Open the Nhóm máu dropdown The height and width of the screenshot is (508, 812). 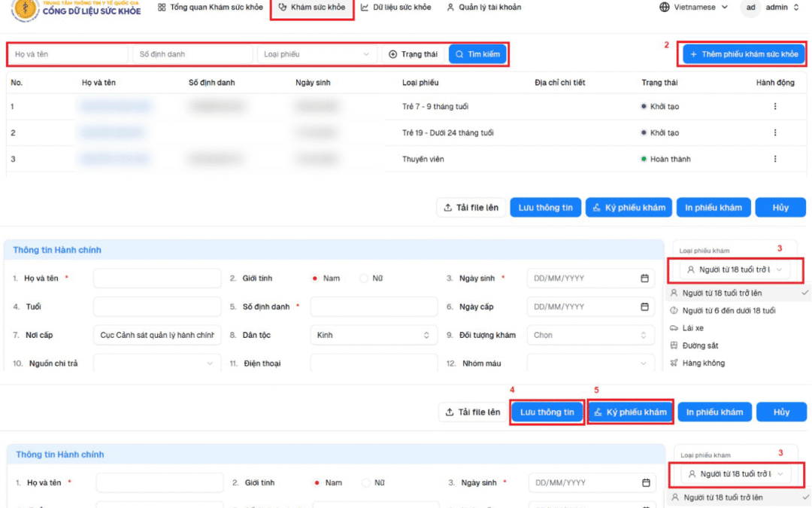pos(590,364)
